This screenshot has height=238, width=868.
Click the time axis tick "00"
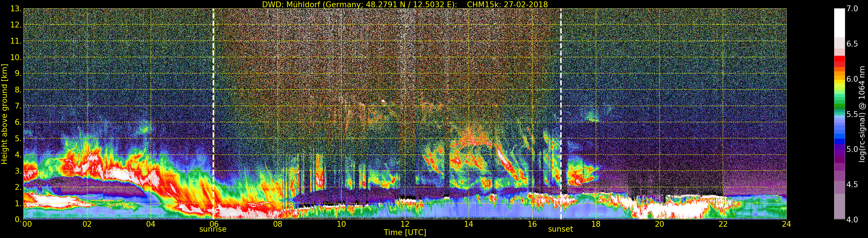[x=27, y=224]
